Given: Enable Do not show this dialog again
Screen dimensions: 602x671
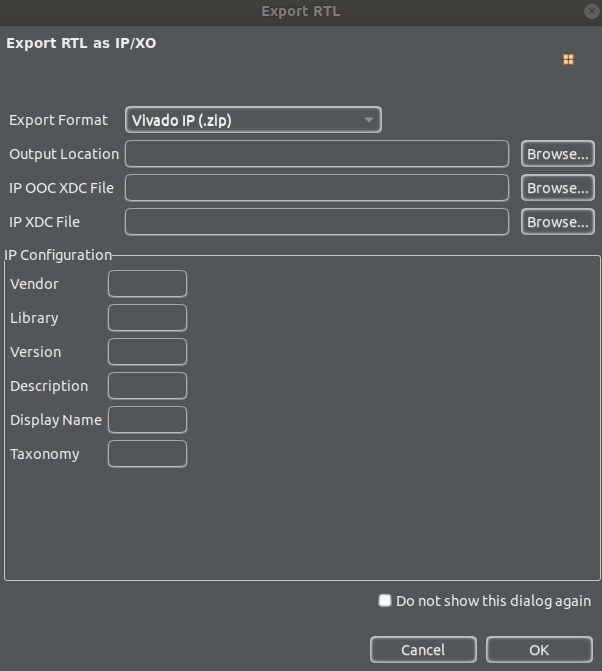Looking at the screenshot, I should (385, 601).
